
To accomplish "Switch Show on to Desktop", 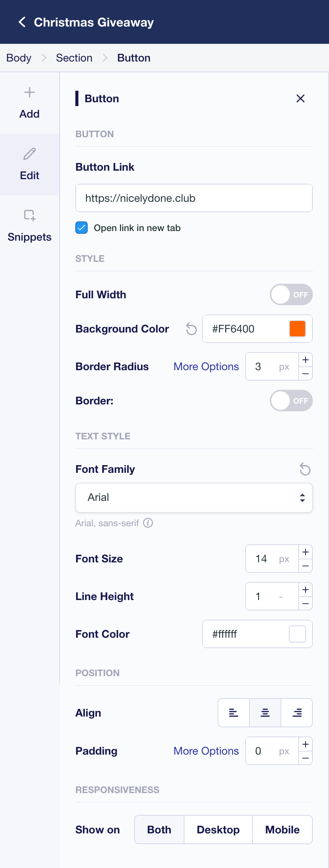I will coord(218,830).
